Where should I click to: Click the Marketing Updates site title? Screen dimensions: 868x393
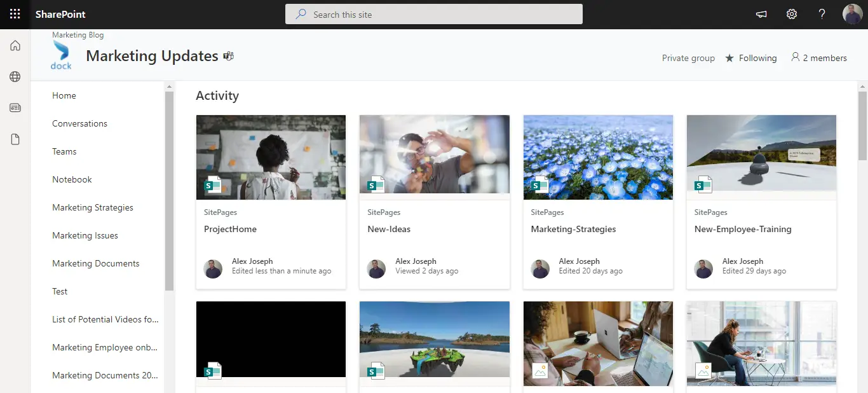(x=152, y=56)
